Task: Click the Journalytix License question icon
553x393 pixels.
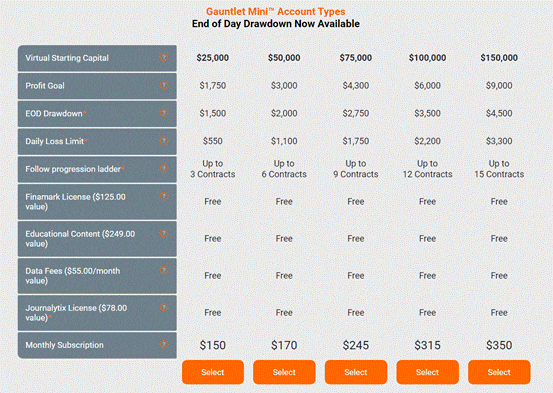Action: (164, 307)
